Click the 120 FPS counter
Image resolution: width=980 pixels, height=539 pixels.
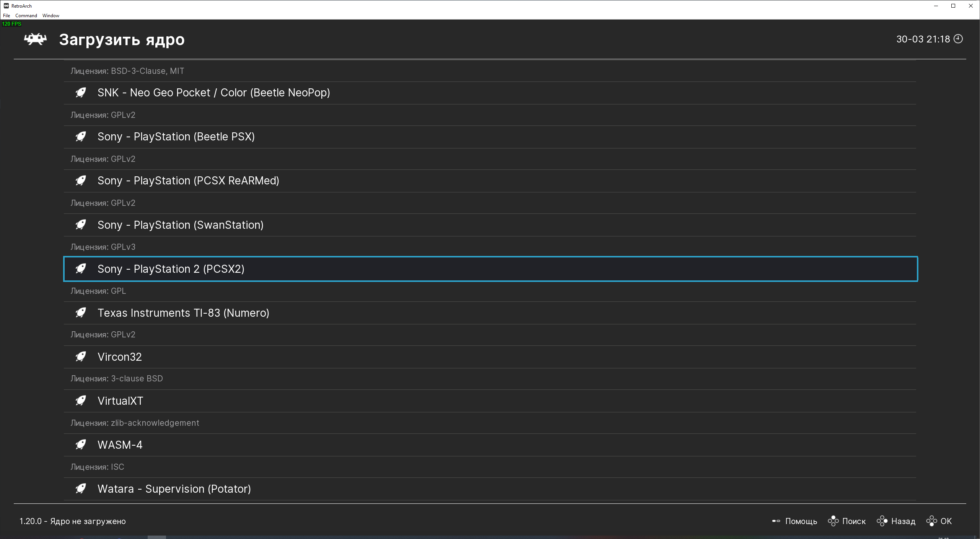point(11,24)
